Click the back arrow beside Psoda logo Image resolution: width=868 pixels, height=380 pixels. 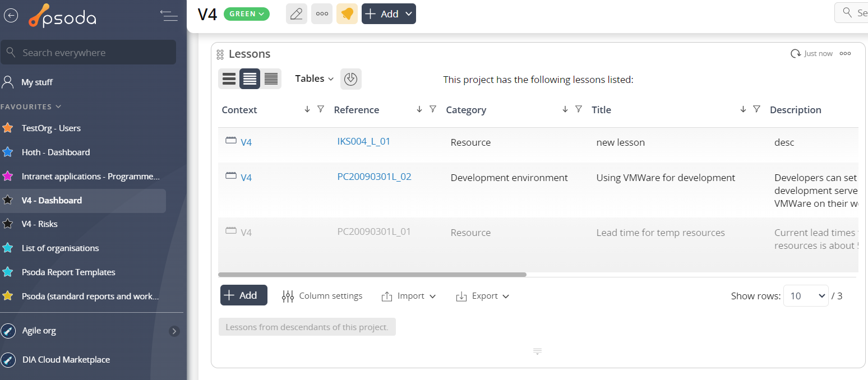(11, 16)
